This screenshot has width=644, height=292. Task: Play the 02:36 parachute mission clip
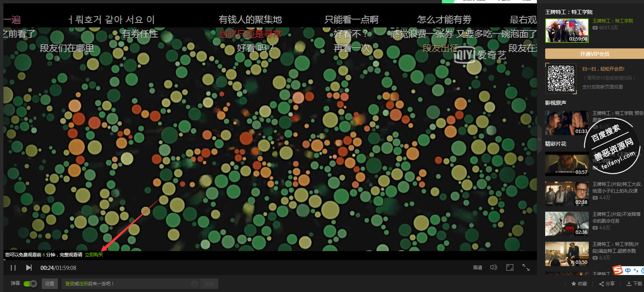(x=567, y=224)
